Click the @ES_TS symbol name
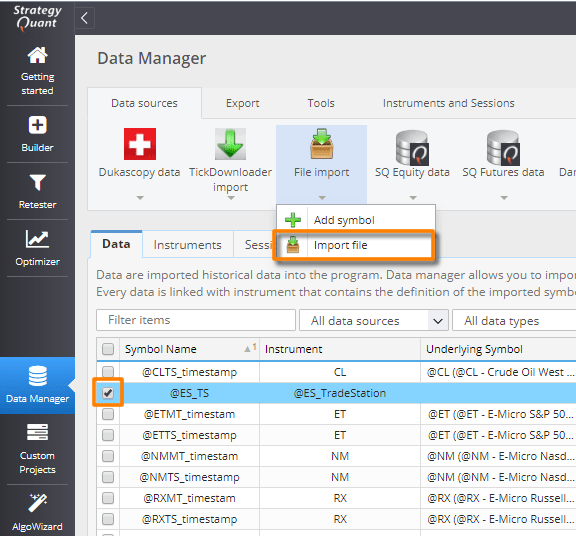576x536 pixels. [189, 393]
